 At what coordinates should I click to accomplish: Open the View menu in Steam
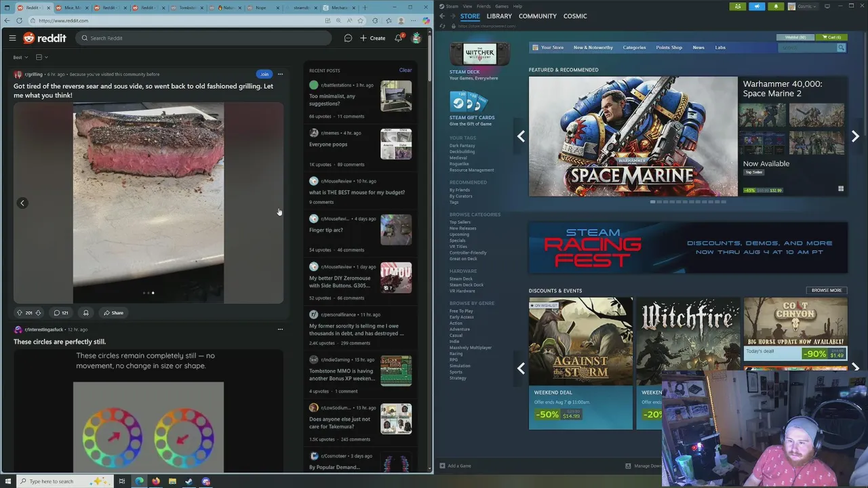pos(467,6)
